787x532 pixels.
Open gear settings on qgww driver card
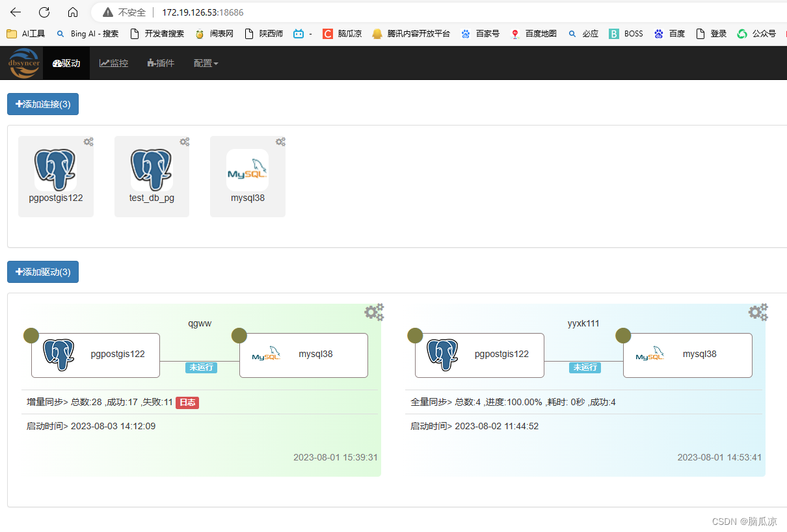click(374, 312)
